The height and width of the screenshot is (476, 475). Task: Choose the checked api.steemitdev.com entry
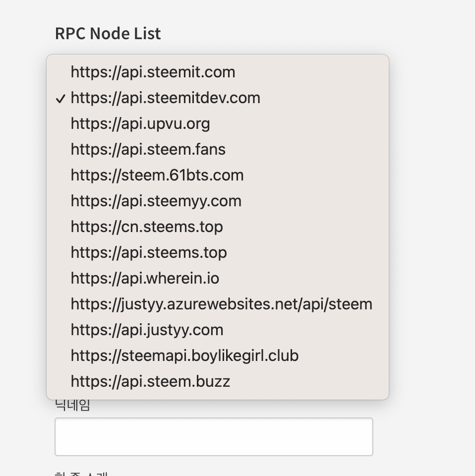165,98
